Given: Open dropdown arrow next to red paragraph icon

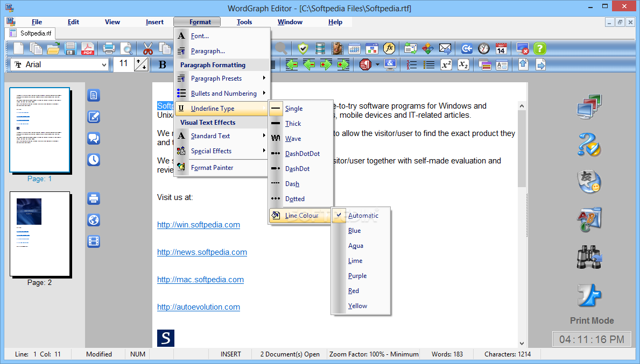Looking at the screenshot, I should 377,65.
